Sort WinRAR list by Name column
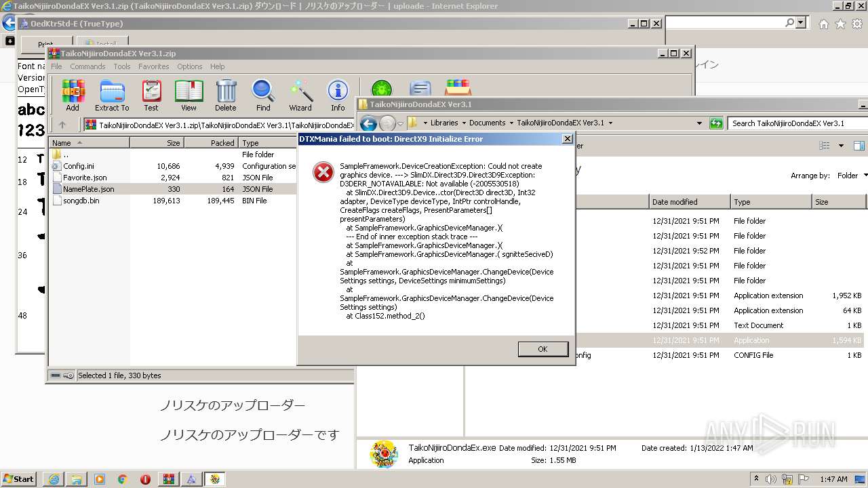The image size is (868, 488). coord(90,143)
